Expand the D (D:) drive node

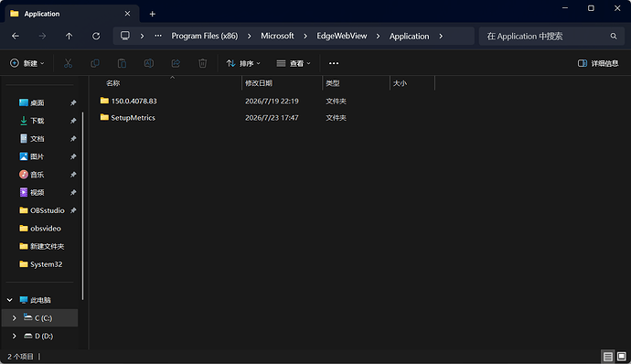click(14, 336)
